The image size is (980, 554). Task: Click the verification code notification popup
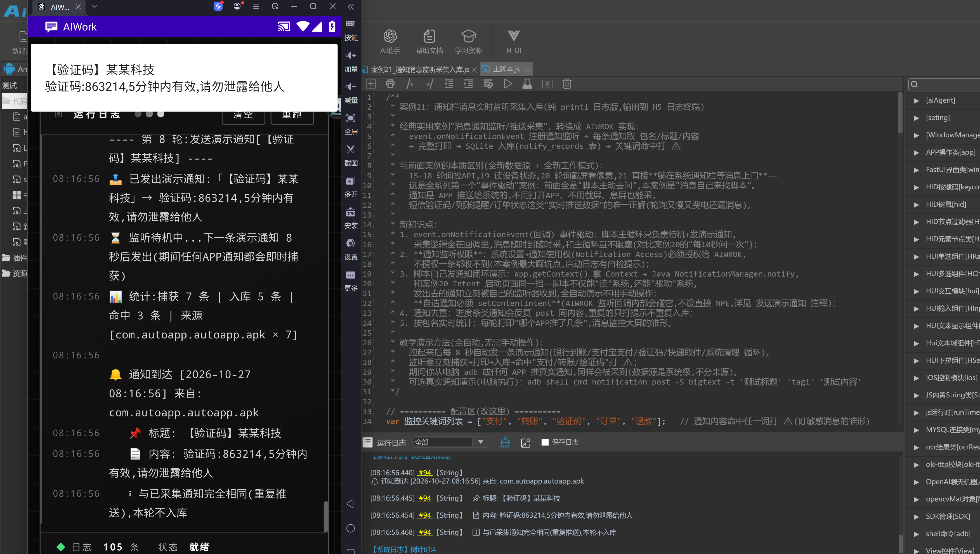click(184, 78)
